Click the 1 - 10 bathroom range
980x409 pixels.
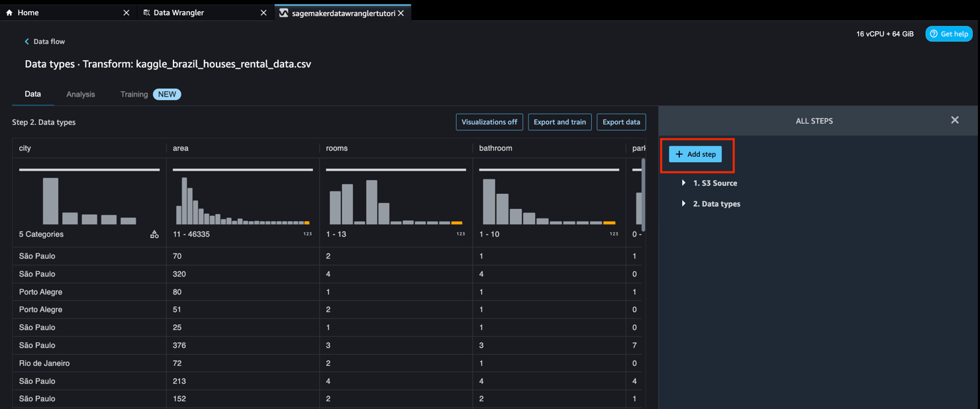(490, 234)
